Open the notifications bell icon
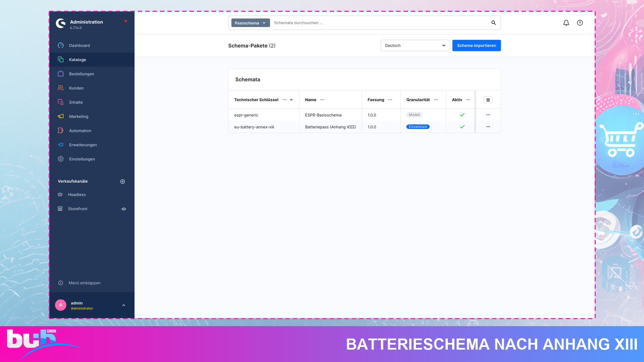Image resolution: width=644 pixels, height=362 pixels. 566,23
